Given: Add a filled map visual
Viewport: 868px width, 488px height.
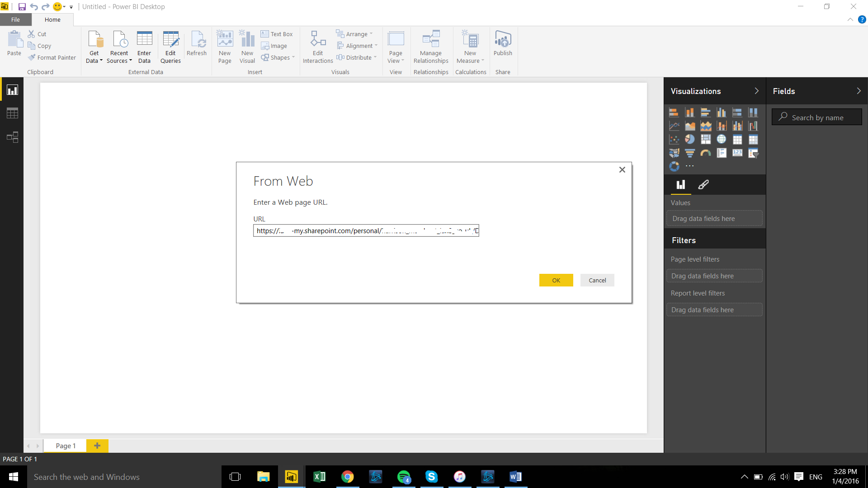Looking at the screenshot, I should pos(674,153).
